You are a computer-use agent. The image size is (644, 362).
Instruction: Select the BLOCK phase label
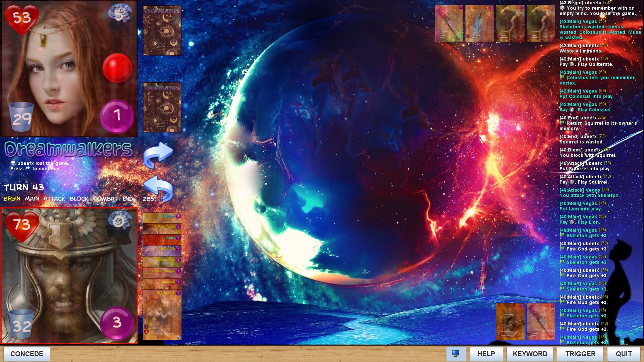point(79,199)
